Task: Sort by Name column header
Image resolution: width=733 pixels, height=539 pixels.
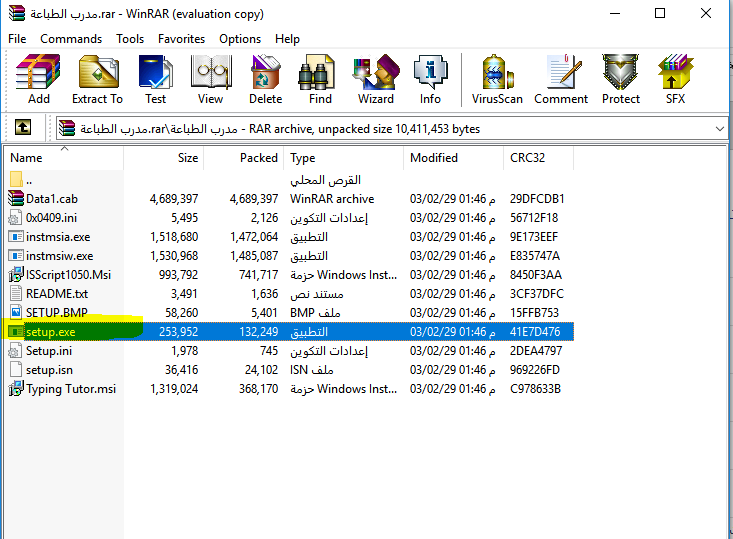Action: 65,158
